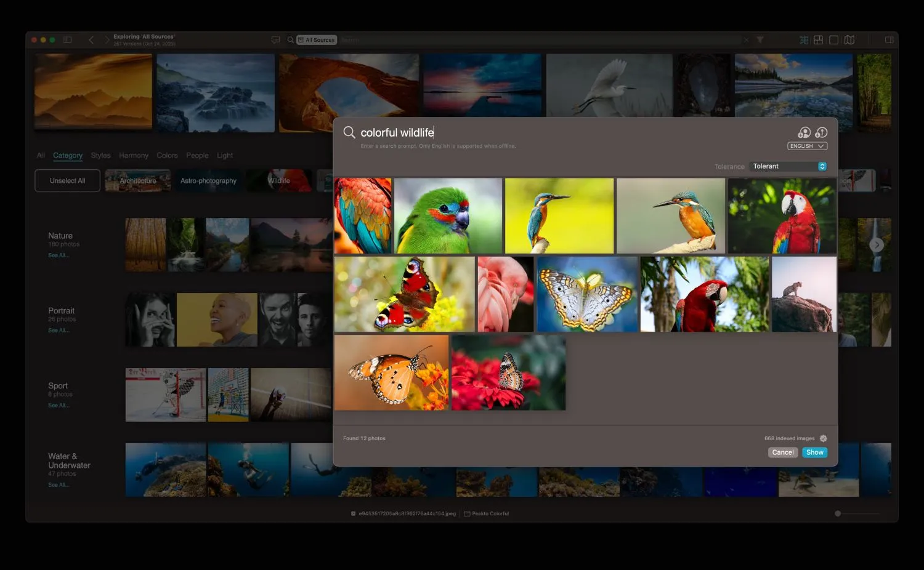The image size is (924, 570).
Task: Open the hockey goalie Sport photo
Action: 166,395
